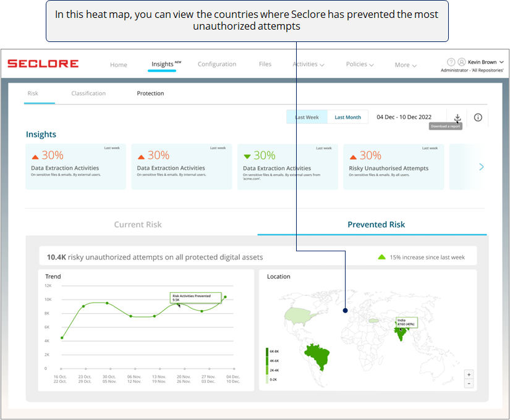Download a report with the download icon
Viewport: 510px width, 420px height.
(457, 117)
